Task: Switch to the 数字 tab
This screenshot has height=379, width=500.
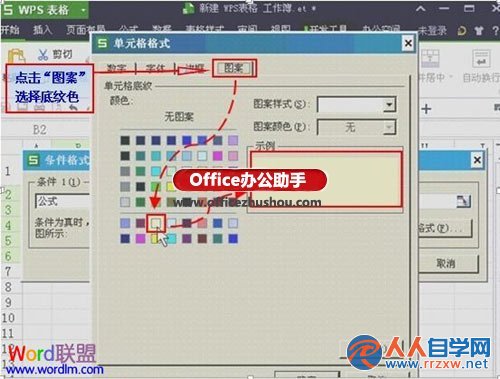Action: click(x=117, y=69)
